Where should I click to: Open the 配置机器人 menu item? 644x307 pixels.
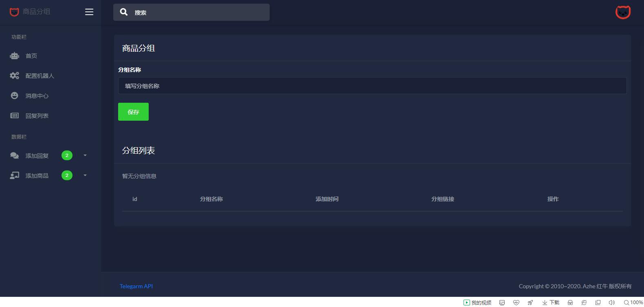(40, 76)
